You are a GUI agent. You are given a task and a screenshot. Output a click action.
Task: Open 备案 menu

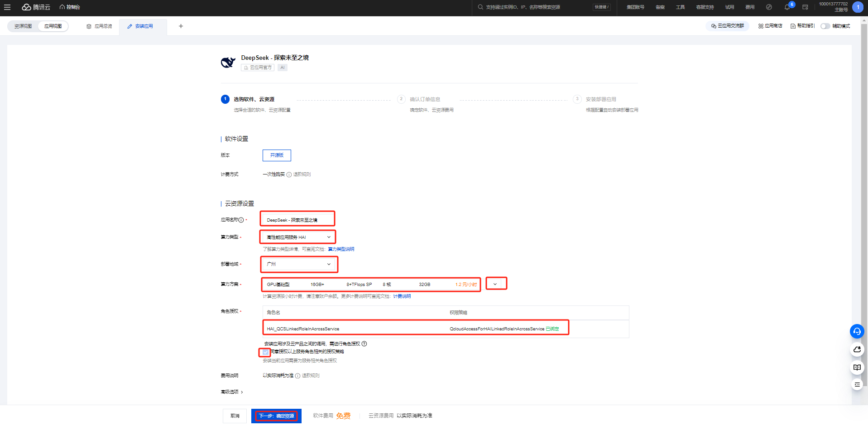coord(660,7)
